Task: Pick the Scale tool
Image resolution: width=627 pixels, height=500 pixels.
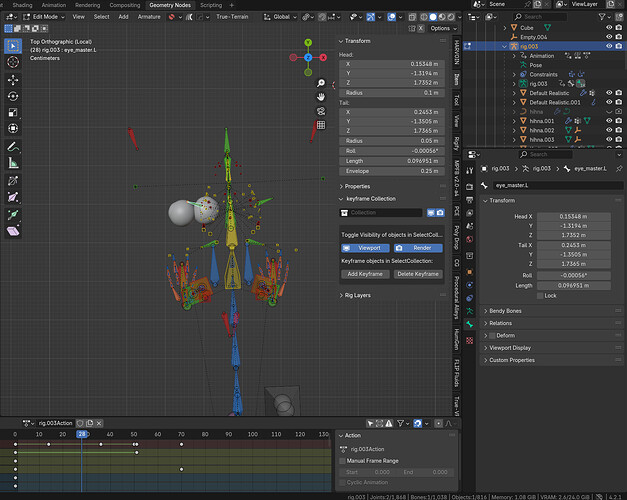Action: tap(13, 112)
